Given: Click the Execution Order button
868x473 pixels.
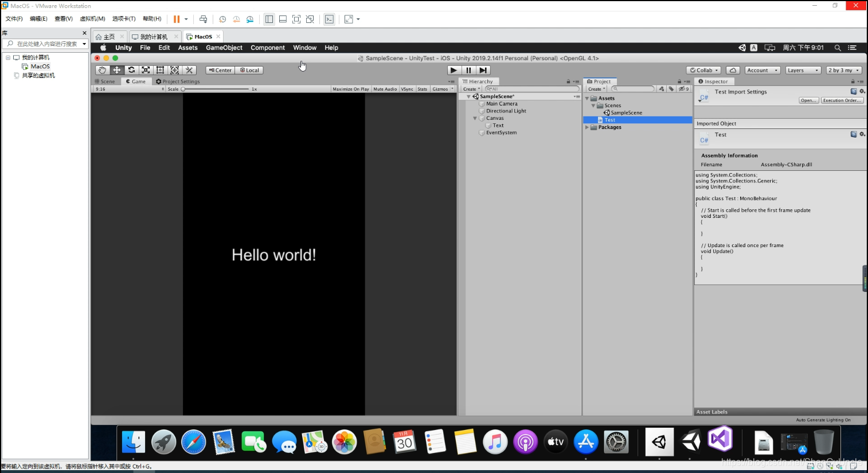Looking at the screenshot, I should coord(842,100).
